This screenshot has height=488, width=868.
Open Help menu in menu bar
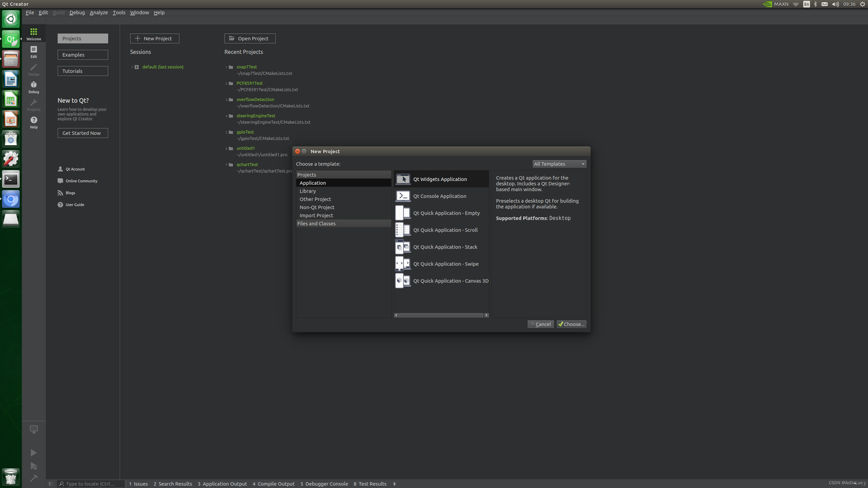(x=159, y=12)
